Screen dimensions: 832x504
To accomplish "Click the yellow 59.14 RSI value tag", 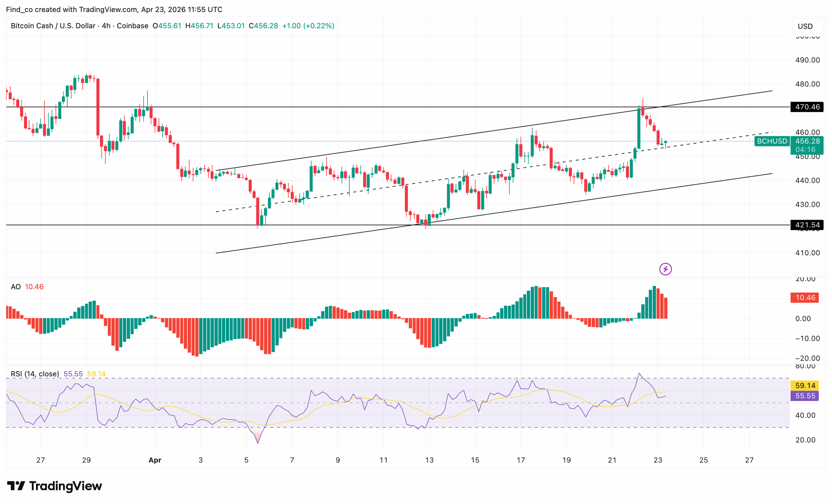I will (805, 385).
